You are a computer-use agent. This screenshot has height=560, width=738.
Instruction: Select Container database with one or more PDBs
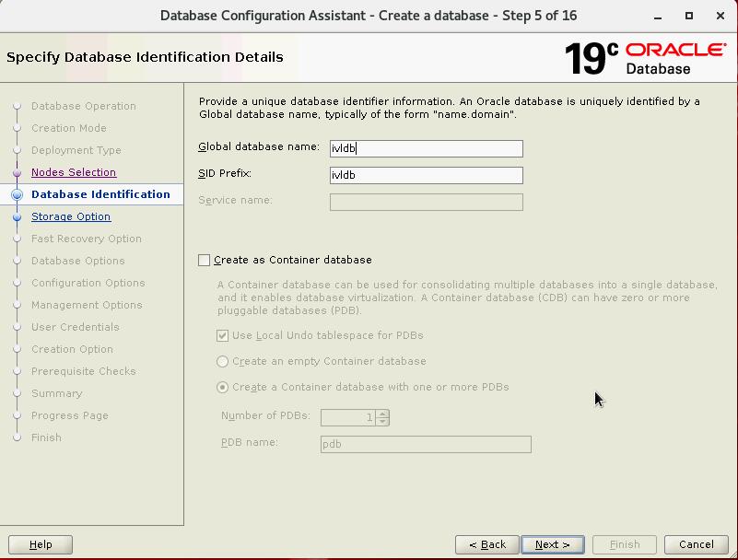coord(223,388)
